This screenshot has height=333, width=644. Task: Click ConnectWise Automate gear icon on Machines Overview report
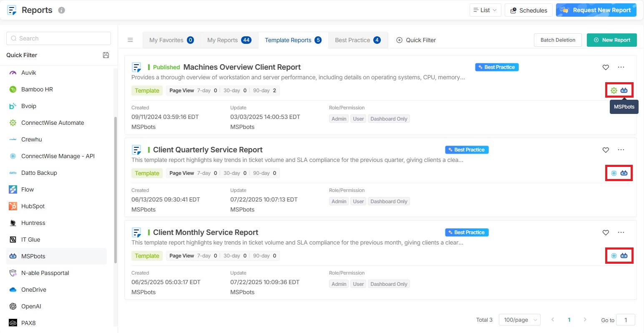[x=614, y=91]
